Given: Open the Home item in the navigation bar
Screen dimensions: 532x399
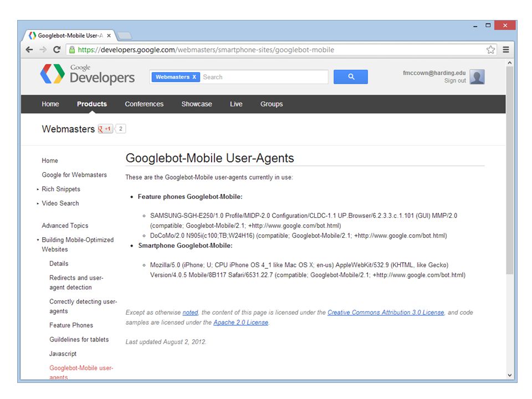Looking at the screenshot, I should (x=50, y=104).
